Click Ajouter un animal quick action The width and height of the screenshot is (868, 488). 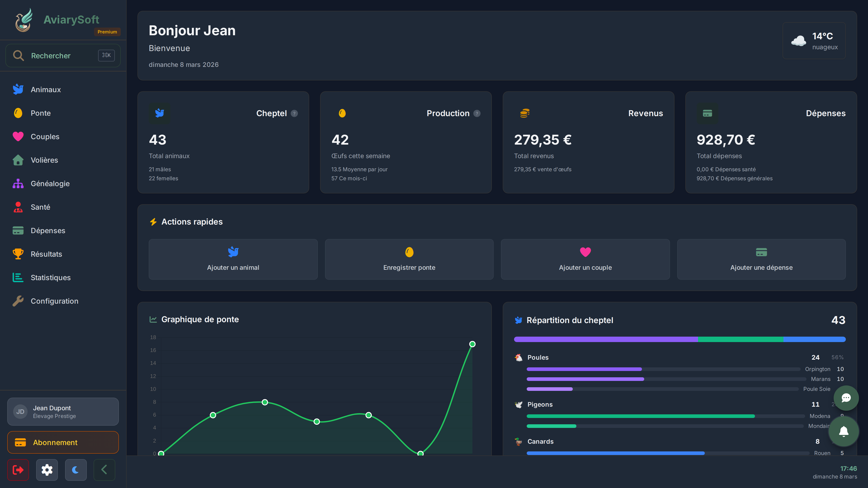coord(233,259)
